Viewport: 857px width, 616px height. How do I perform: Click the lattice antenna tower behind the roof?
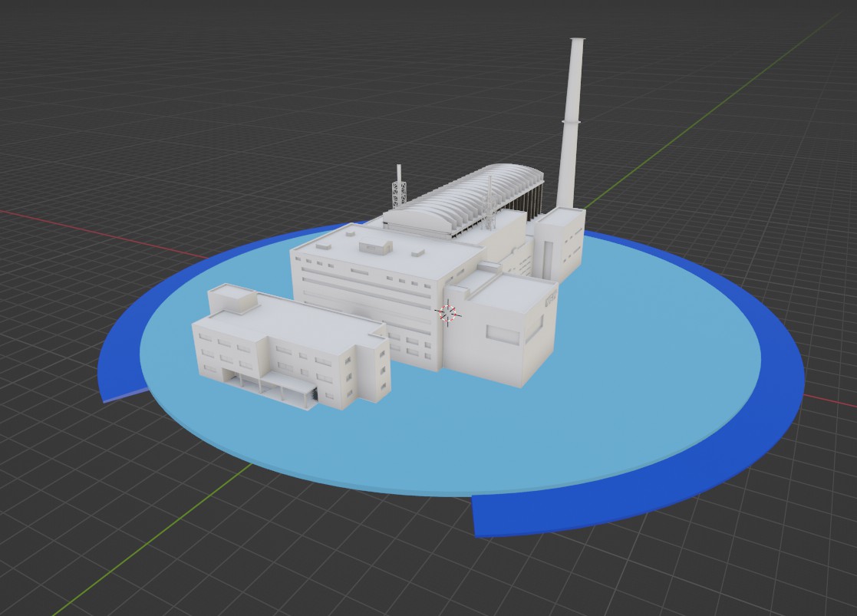399,187
